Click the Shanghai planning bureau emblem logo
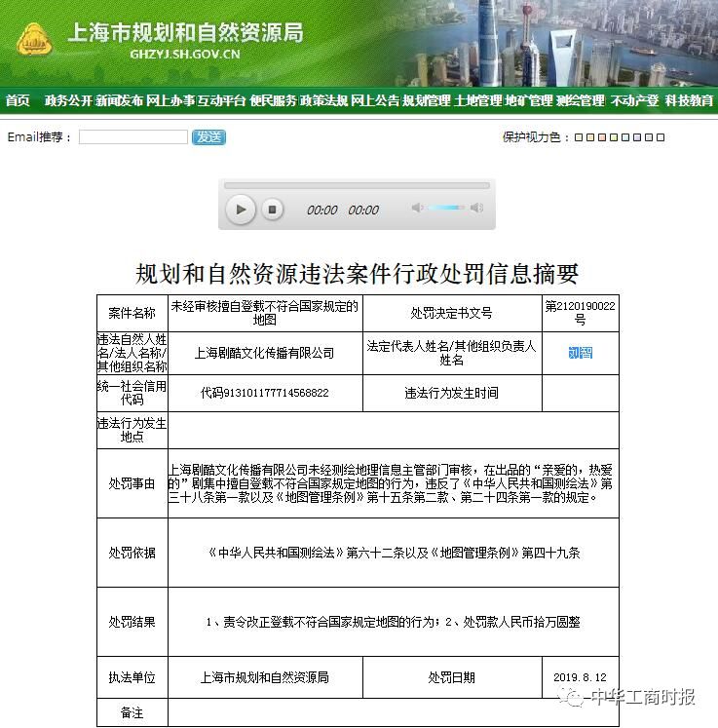The width and height of the screenshot is (718, 728). [x=34, y=39]
